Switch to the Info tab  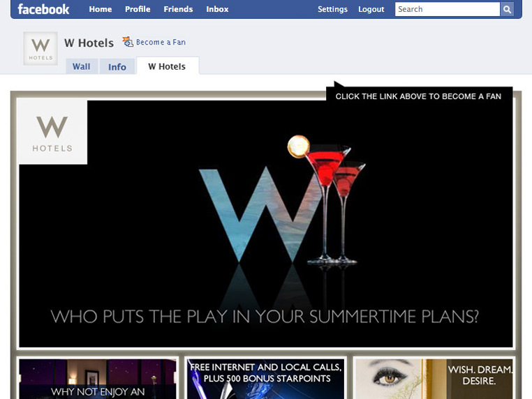tap(117, 67)
